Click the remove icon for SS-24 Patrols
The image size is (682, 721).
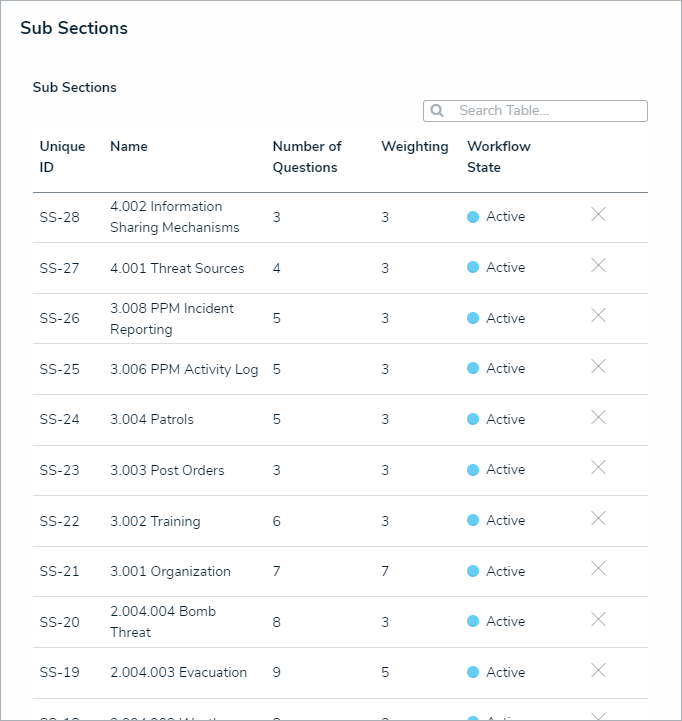598,417
